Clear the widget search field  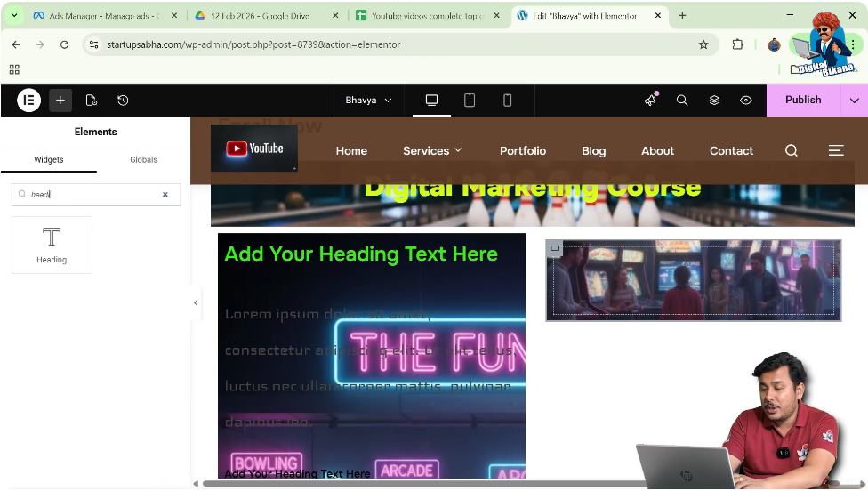tap(165, 195)
